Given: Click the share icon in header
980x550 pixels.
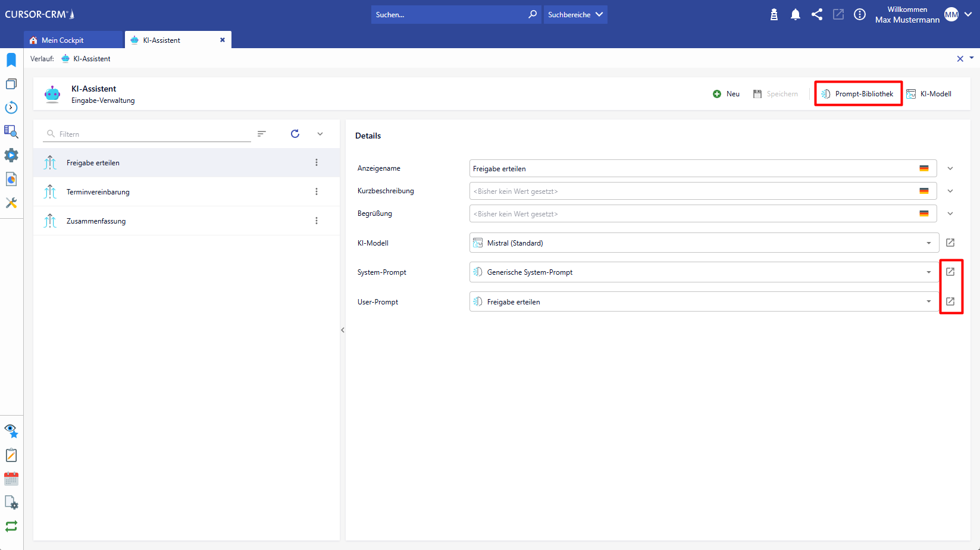Looking at the screenshot, I should coord(817,15).
